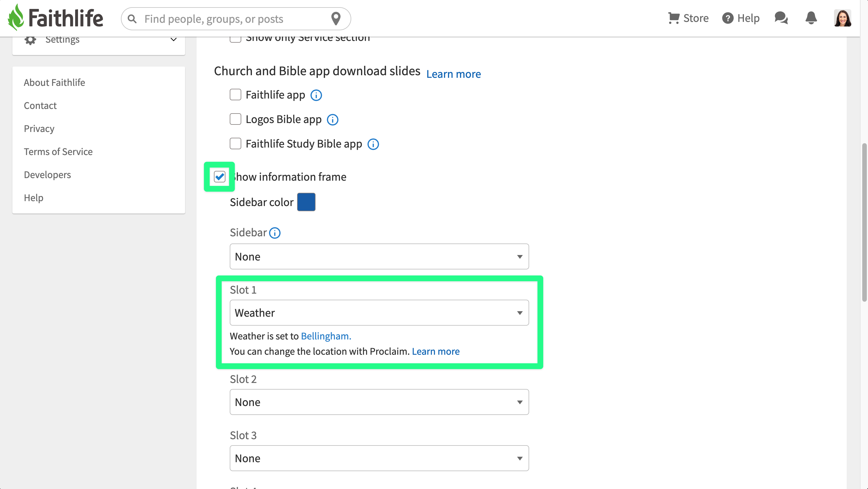This screenshot has width=868, height=489.
Task: Click the blue Sidebar color swatch
Action: (306, 202)
